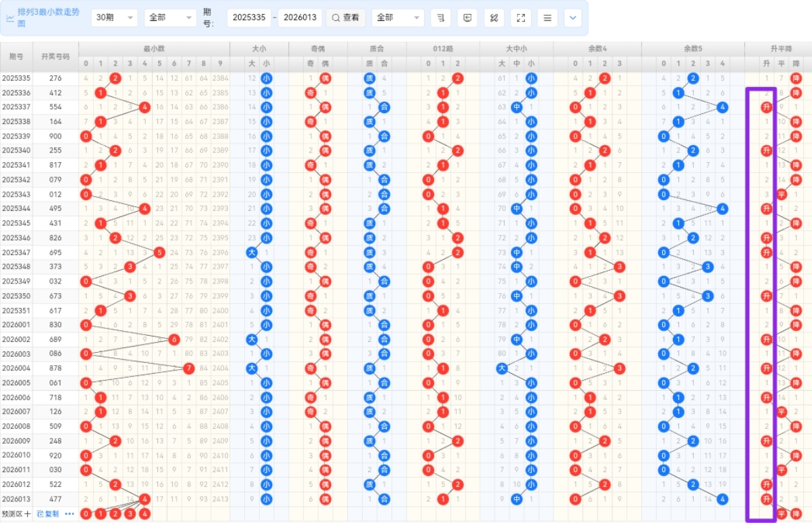The width and height of the screenshot is (812, 523).
Task: Click the 预测区 label at the bottom row
Action: (x=12, y=514)
